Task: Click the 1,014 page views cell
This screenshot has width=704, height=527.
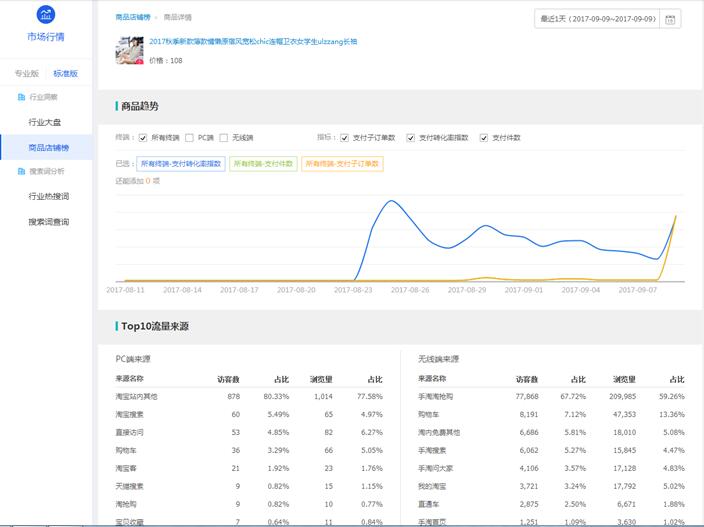Action: point(323,396)
